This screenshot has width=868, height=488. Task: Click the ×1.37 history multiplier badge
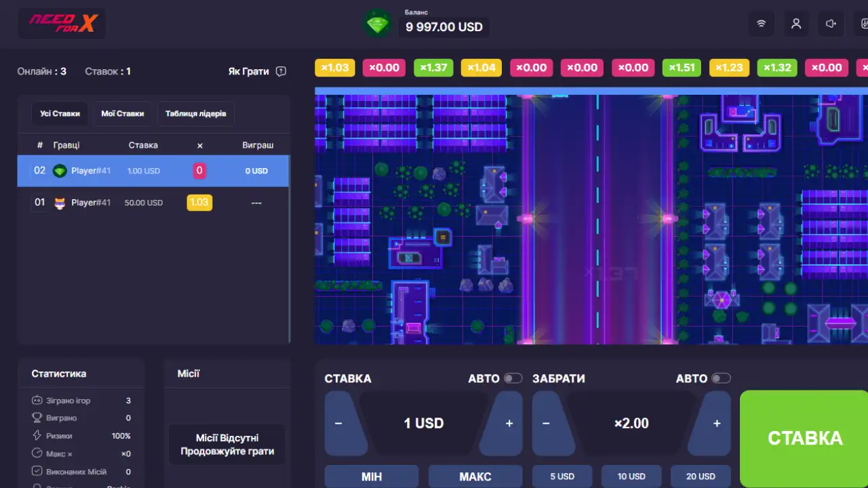[x=433, y=68]
